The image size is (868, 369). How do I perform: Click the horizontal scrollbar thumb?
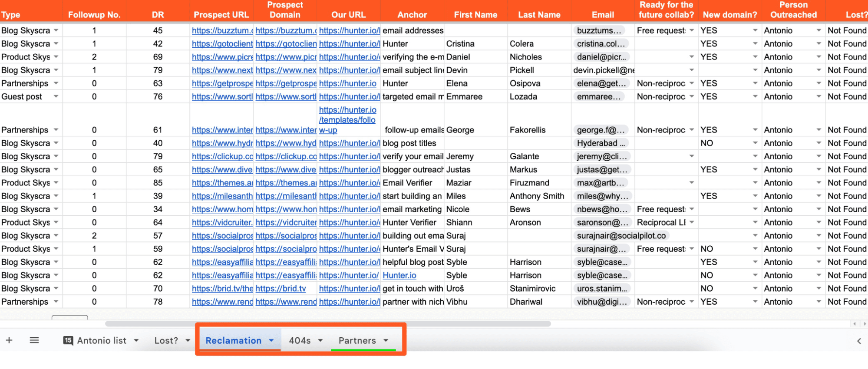328,324
